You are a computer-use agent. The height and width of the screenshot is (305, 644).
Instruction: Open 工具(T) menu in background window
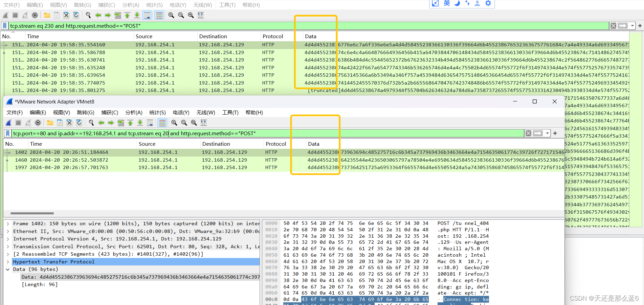click(227, 5)
